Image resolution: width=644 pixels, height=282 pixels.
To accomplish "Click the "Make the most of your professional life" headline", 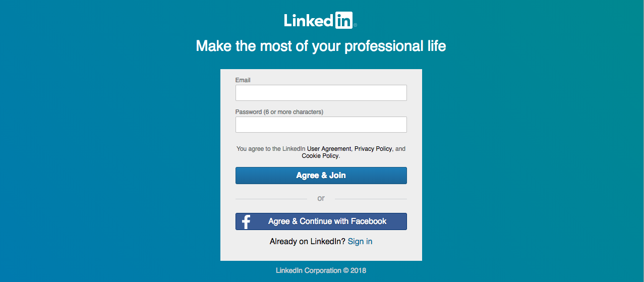I will pos(321,46).
